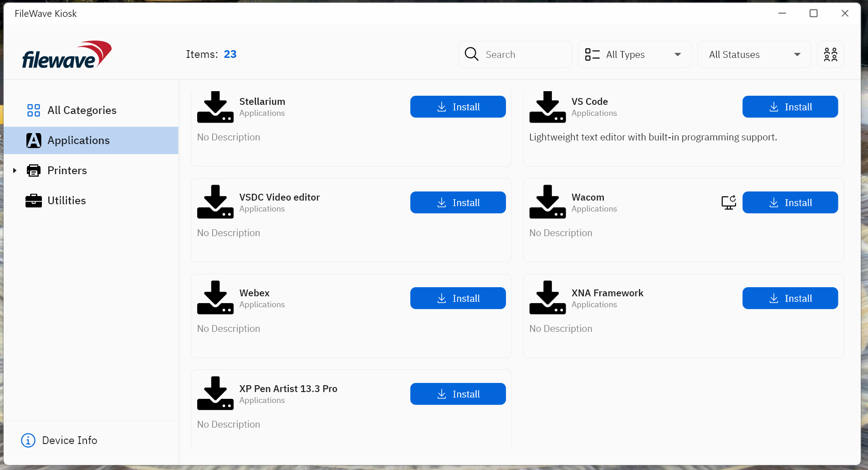Expand the Printers tree arrow
Screen dimensions: 868x470
pos(15,170)
